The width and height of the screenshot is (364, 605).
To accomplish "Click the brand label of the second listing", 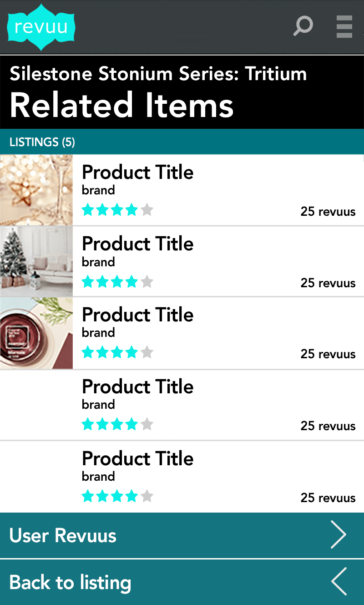I will (x=98, y=262).
